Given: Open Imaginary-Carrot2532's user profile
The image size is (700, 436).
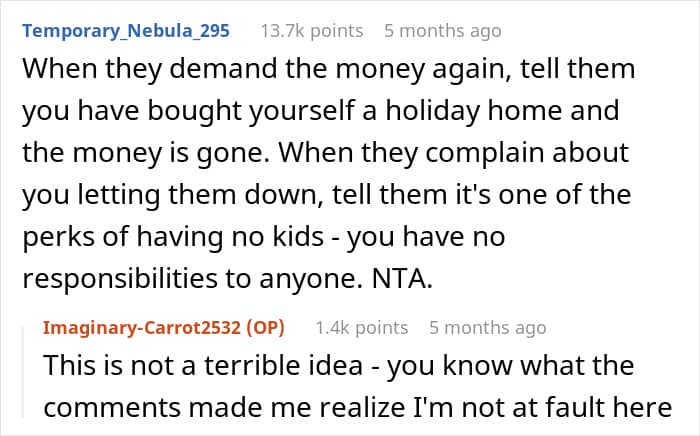Looking at the screenshot, I should [x=142, y=328].
